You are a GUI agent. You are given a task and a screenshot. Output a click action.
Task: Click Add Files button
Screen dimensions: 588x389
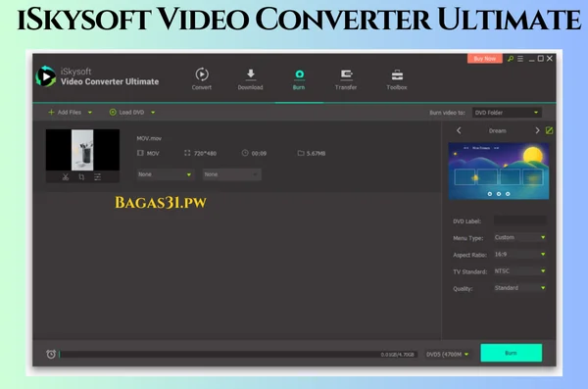[x=65, y=112]
